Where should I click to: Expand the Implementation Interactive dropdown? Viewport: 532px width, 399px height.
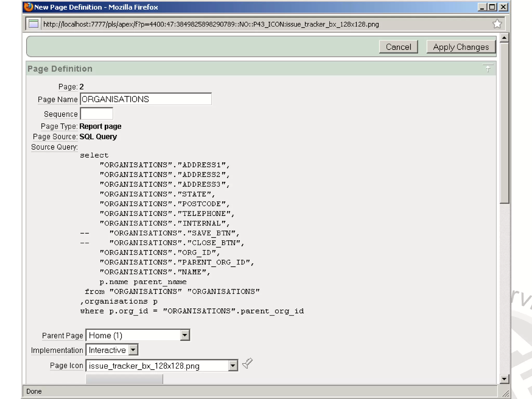click(133, 350)
